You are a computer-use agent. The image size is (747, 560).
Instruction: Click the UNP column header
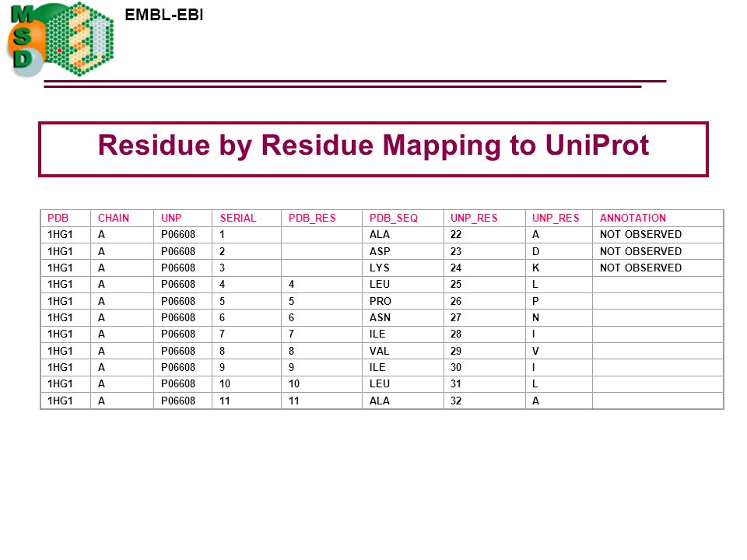point(171,218)
